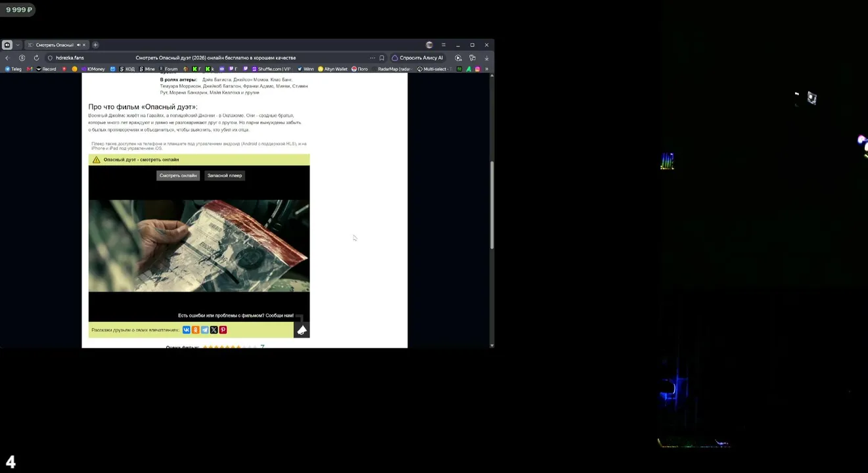Share the film on Pinterest
The width and height of the screenshot is (868, 473).
tap(223, 330)
